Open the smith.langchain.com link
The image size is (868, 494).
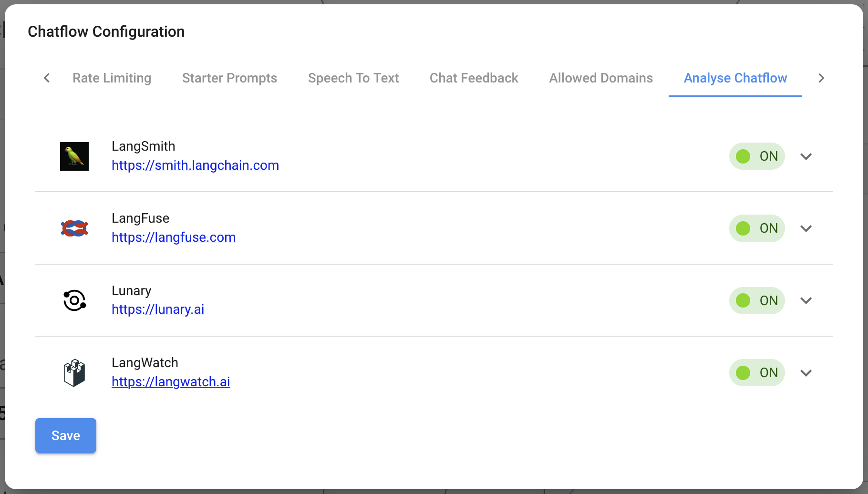point(195,165)
